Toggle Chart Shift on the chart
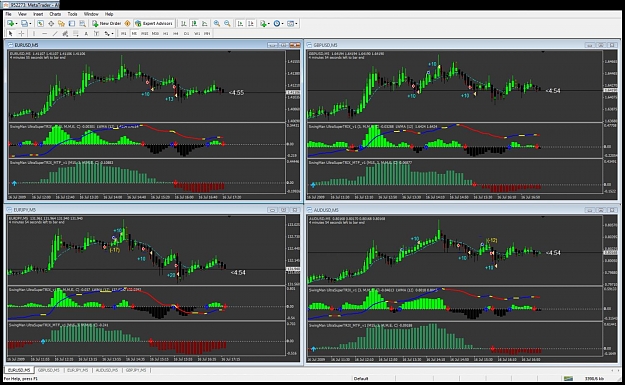This screenshot has height=385, width=625. point(251,24)
